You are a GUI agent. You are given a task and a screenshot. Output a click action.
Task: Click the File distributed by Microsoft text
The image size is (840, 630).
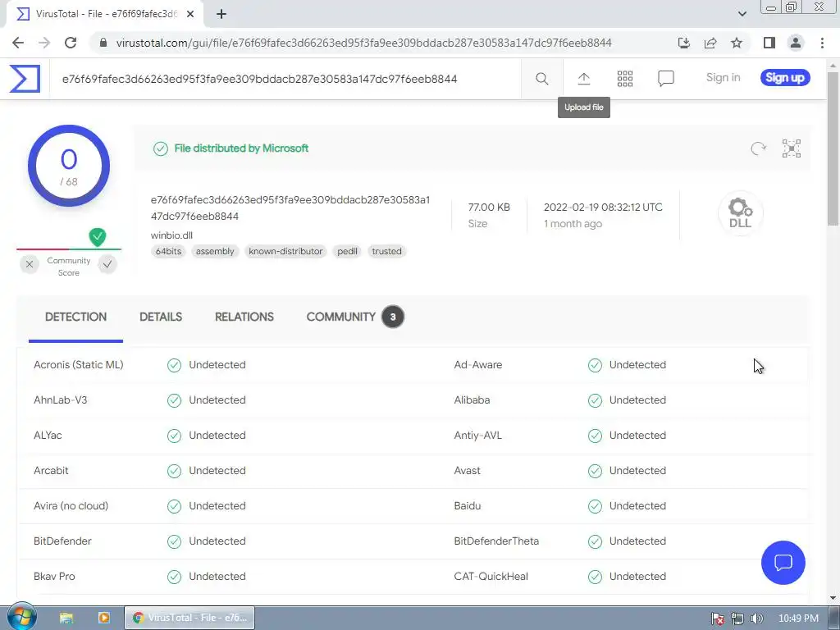click(x=241, y=148)
